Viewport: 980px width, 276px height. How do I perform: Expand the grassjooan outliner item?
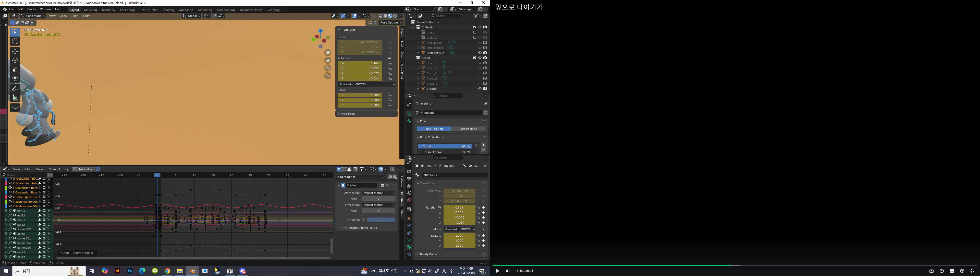418,43
